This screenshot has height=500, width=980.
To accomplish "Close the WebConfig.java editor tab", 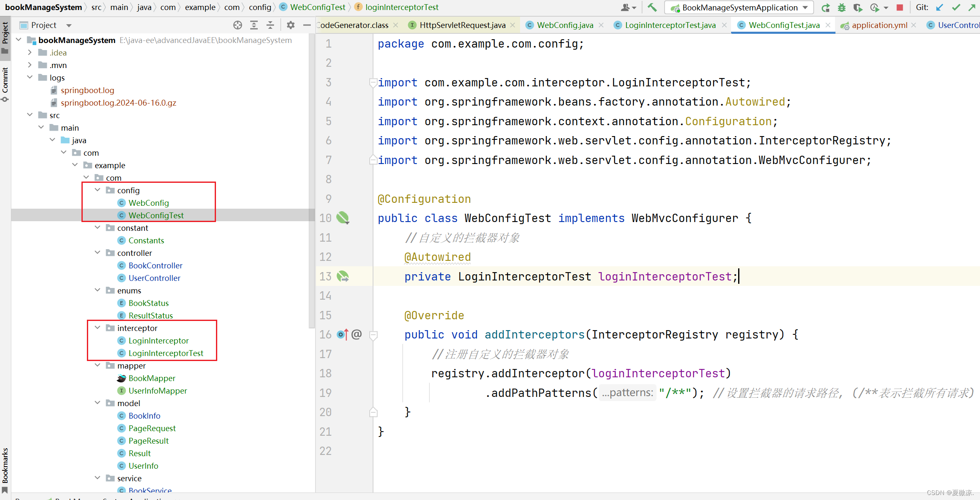I will pyautogui.click(x=601, y=25).
